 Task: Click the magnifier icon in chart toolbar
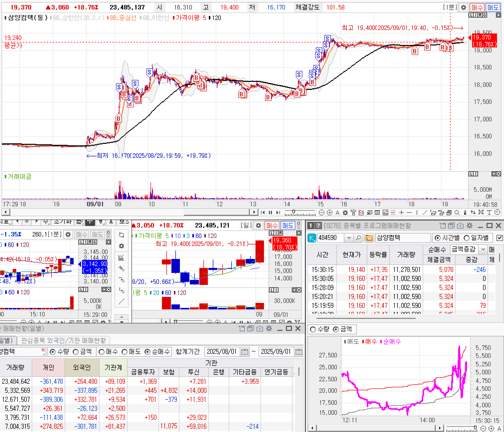coord(457,213)
